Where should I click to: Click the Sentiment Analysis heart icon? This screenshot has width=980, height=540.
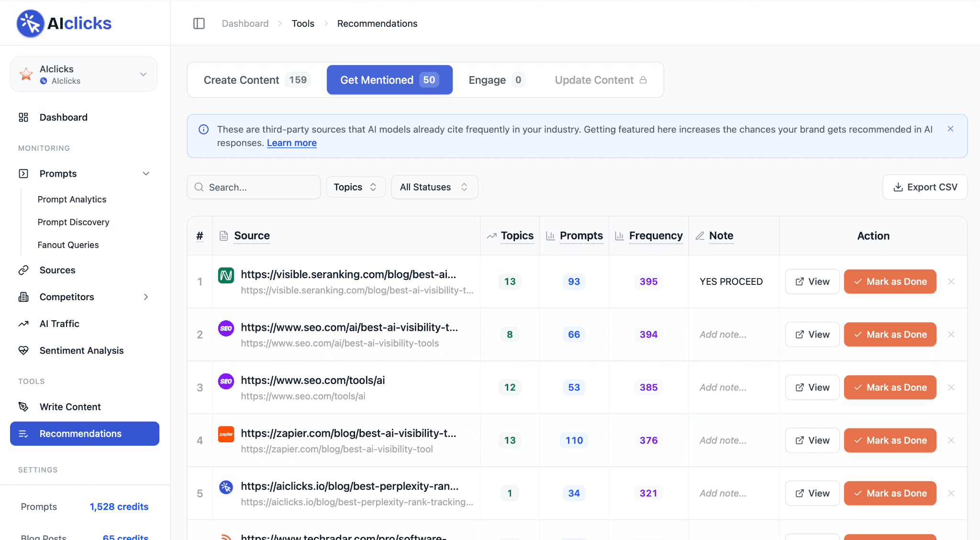(23, 350)
